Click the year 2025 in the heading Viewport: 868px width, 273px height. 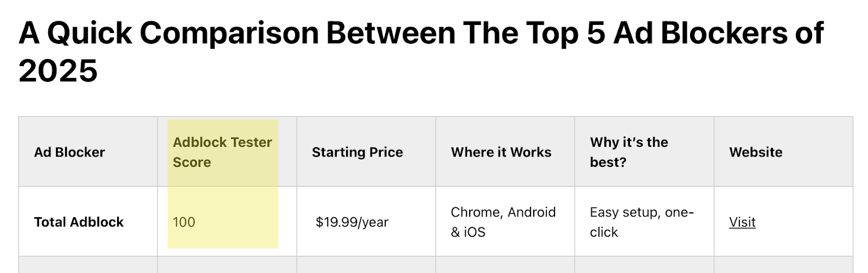pos(58,71)
